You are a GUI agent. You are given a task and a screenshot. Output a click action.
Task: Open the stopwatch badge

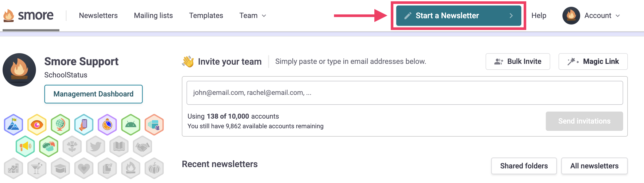point(107,125)
